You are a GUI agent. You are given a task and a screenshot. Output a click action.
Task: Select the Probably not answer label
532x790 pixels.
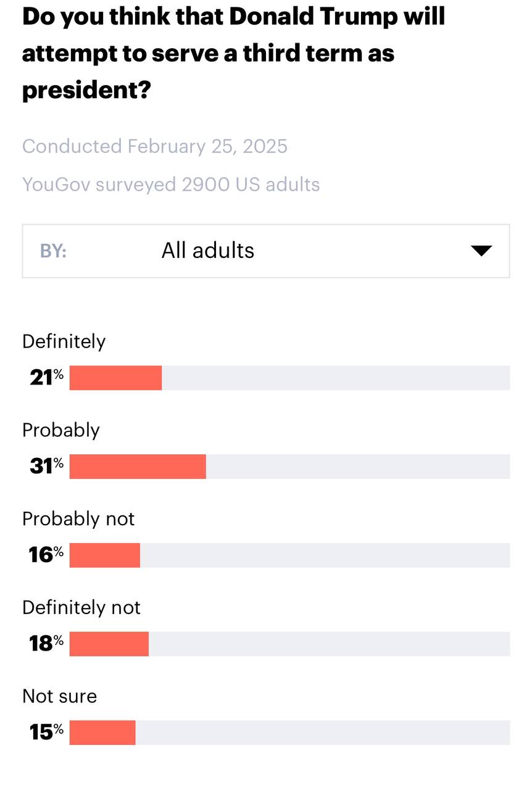point(78,519)
